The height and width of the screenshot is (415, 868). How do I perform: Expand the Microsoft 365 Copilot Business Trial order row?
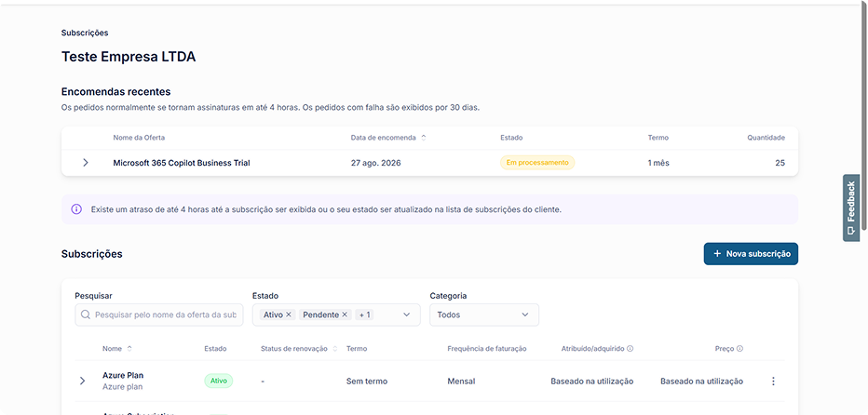(x=86, y=163)
